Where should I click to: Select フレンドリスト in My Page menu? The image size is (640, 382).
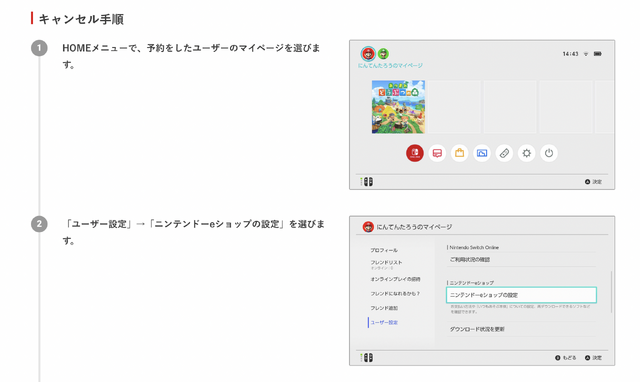[386, 264]
